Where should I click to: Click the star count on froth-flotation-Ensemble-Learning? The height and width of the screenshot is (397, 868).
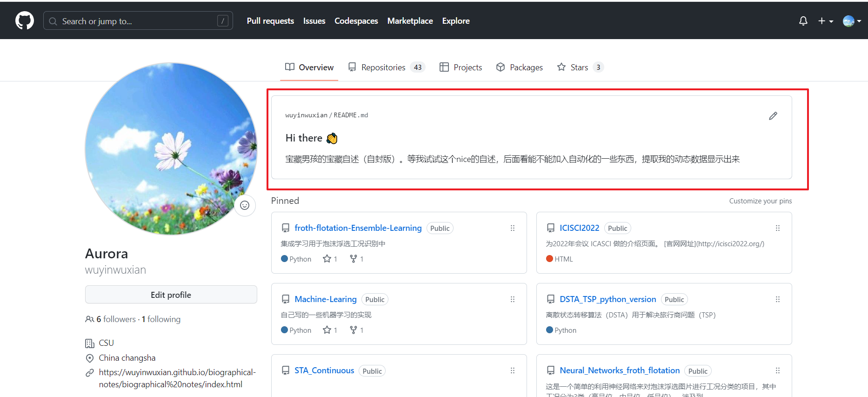coord(330,259)
